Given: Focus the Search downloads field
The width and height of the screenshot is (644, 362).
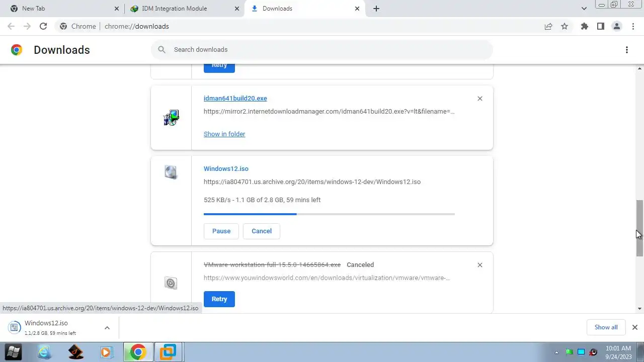Looking at the screenshot, I should [322, 50].
